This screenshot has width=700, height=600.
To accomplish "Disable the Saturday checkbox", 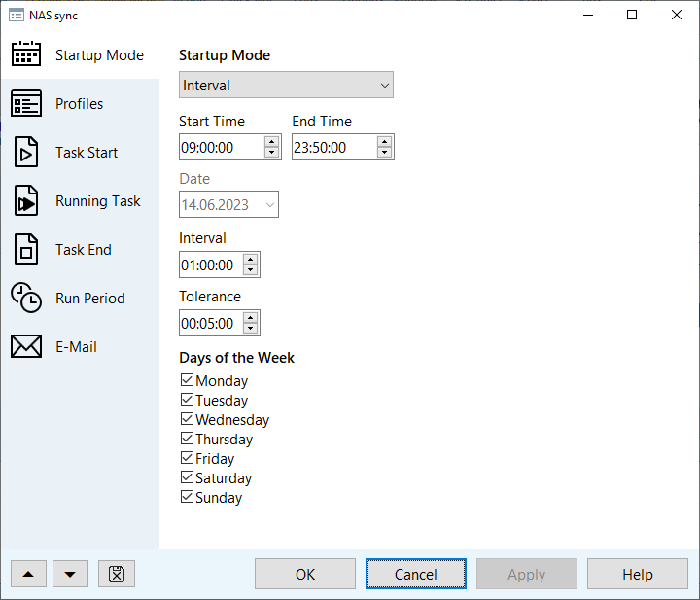I will tap(188, 478).
